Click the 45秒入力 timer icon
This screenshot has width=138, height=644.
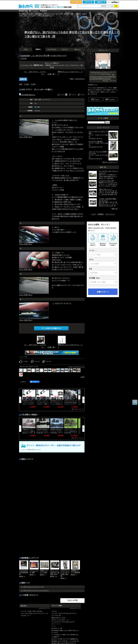click(x=93, y=238)
